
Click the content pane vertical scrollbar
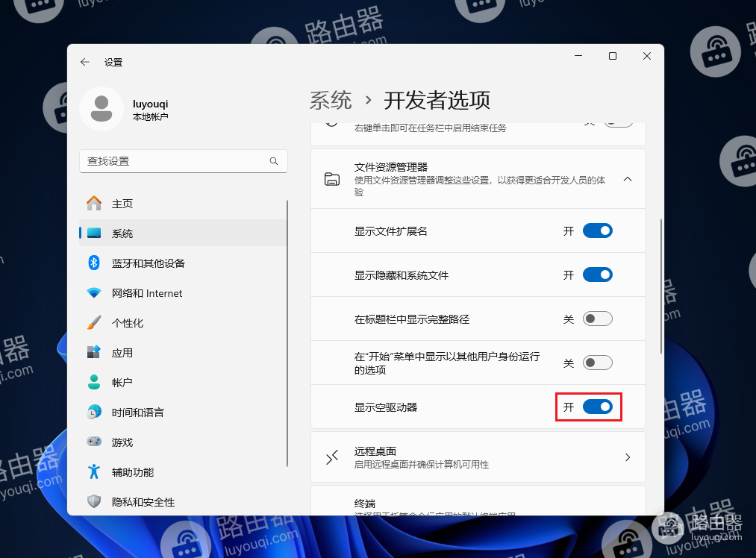[x=661, y=286]
